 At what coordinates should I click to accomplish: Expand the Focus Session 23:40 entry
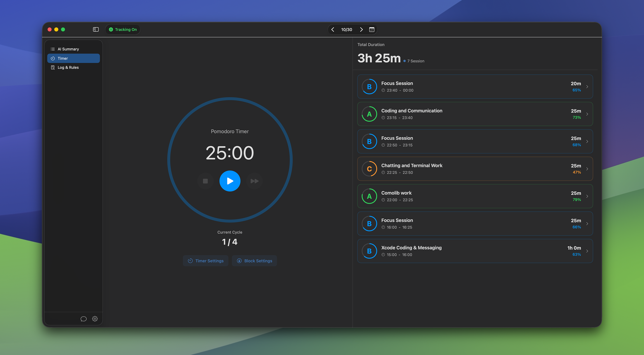pyautogui.click(x=587, y=87)
